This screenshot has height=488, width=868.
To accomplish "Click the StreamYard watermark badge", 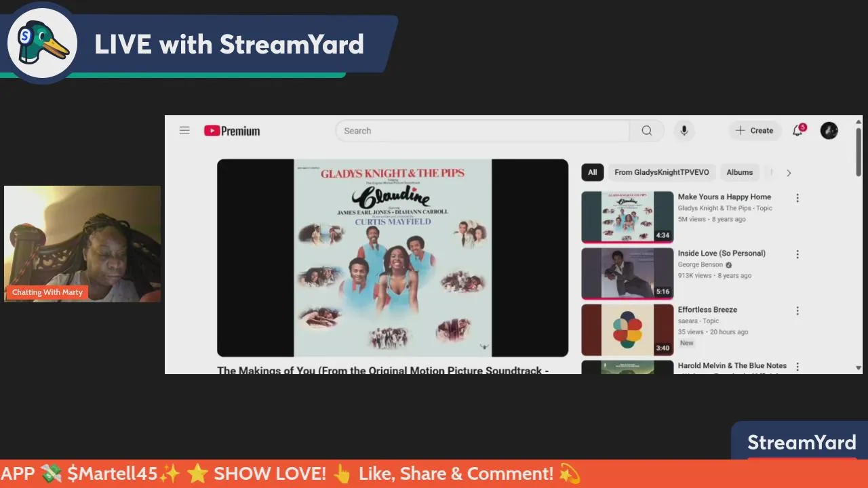I will click(x=801, y=443).
